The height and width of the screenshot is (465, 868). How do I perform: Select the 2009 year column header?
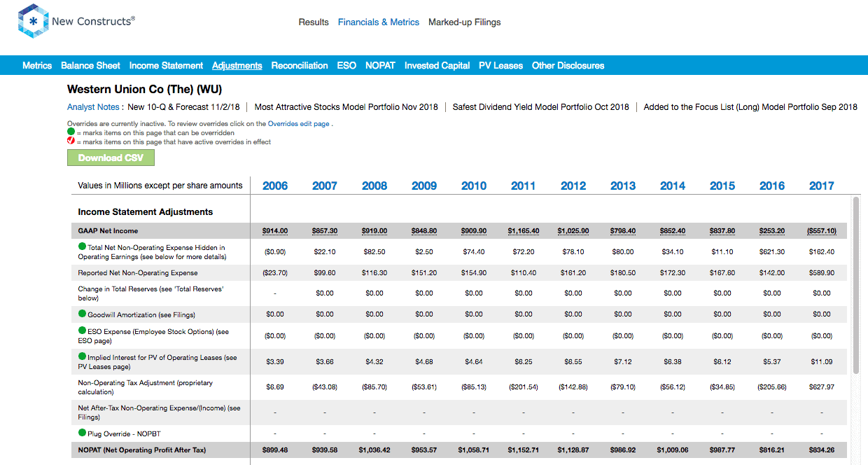click(x=424, y=186)
